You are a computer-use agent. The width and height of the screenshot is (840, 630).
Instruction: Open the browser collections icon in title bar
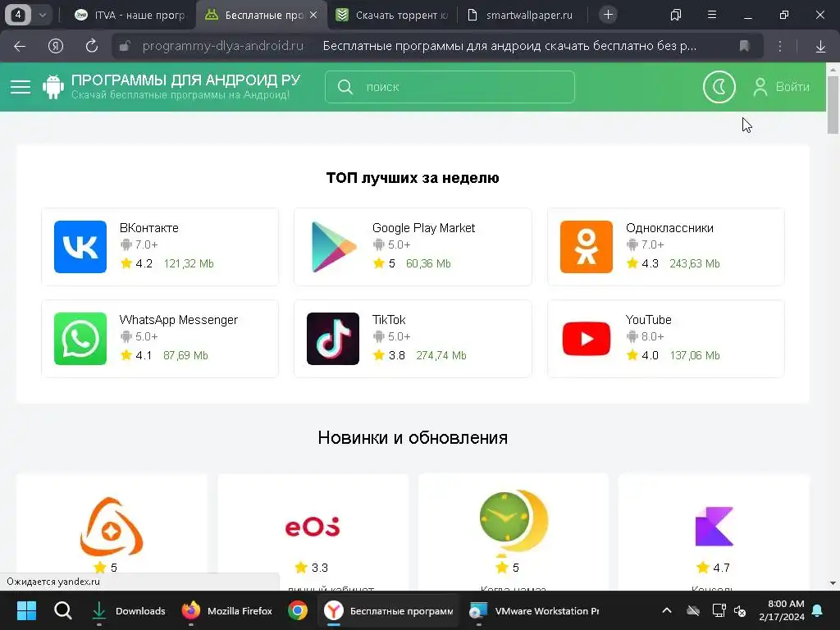click(676, 15)
